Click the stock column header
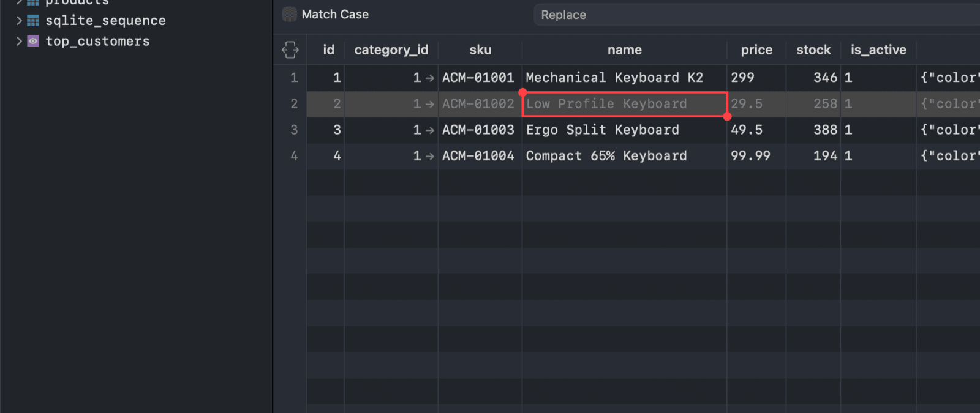Image resolution: width=980 pixels, height=413 pixels. [813, 50]
